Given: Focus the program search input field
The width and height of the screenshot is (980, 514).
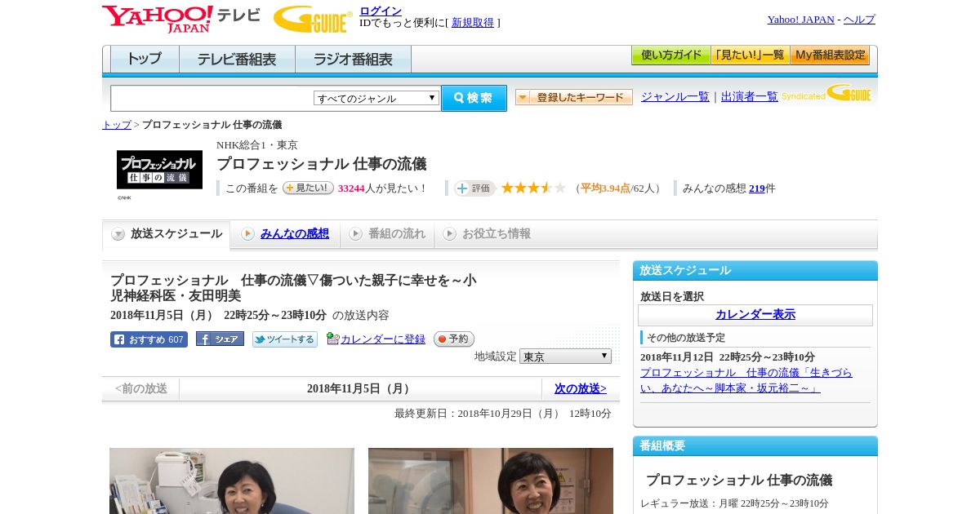Looking at the screenshot, I should click(x=212, y=98).
